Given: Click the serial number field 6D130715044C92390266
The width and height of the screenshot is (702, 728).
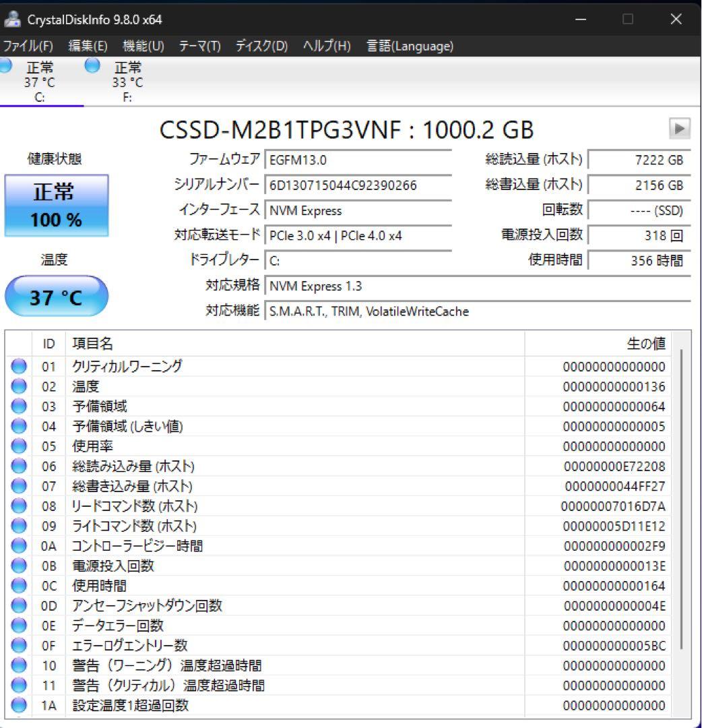Looking at the screenshot, I should pos(358,185).
